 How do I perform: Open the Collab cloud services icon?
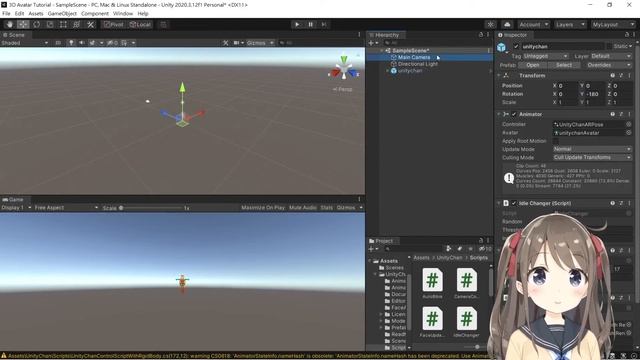(507, 24)
